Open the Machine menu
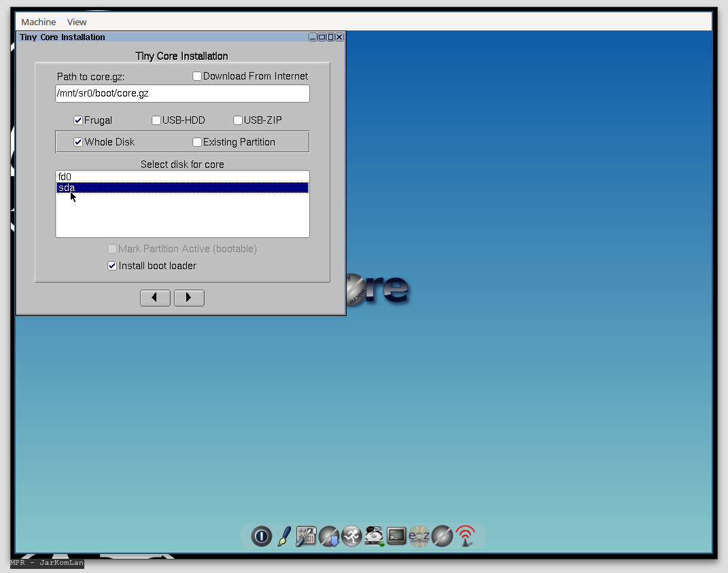 (x=38, y=22)
